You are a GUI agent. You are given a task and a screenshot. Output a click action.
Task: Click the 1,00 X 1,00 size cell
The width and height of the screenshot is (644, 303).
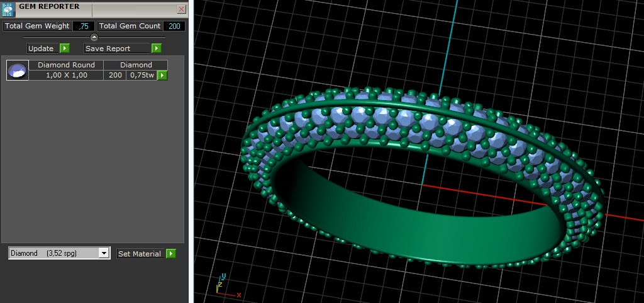click(x=66, y=75)
